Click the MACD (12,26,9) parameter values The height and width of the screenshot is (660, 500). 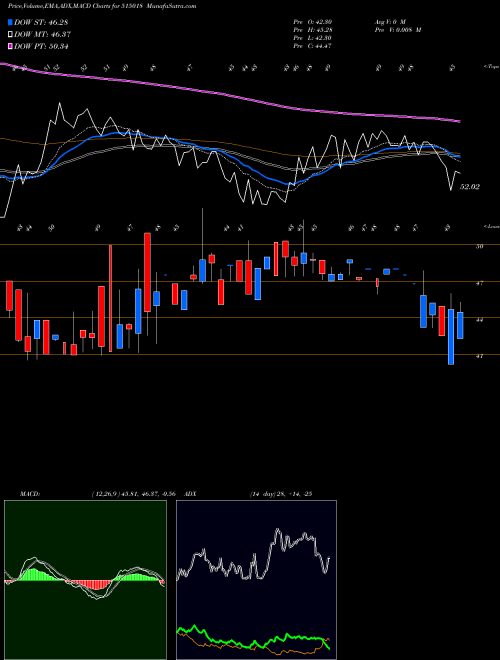point(136,494)
